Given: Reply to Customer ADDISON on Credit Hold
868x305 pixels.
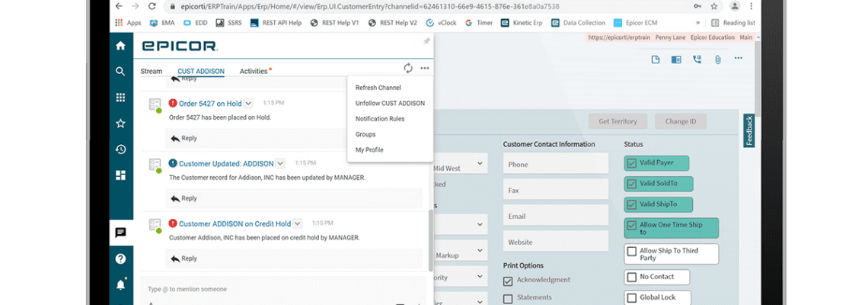Looking at the screenshot, I should point(183,258).
